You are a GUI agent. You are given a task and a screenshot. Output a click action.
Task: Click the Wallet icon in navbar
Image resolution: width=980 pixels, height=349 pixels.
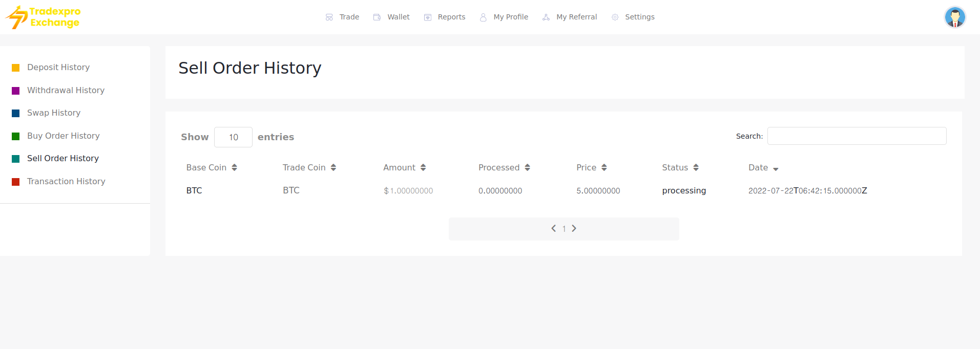[x=377, y=17]
